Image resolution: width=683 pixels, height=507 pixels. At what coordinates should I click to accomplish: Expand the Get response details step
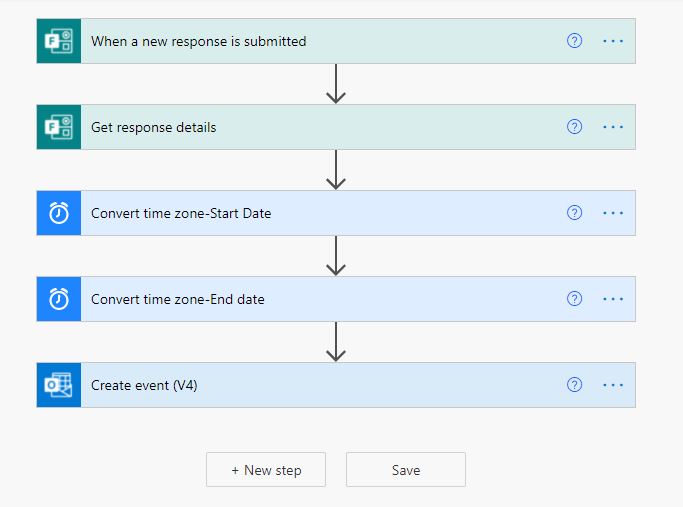(300, 127)
